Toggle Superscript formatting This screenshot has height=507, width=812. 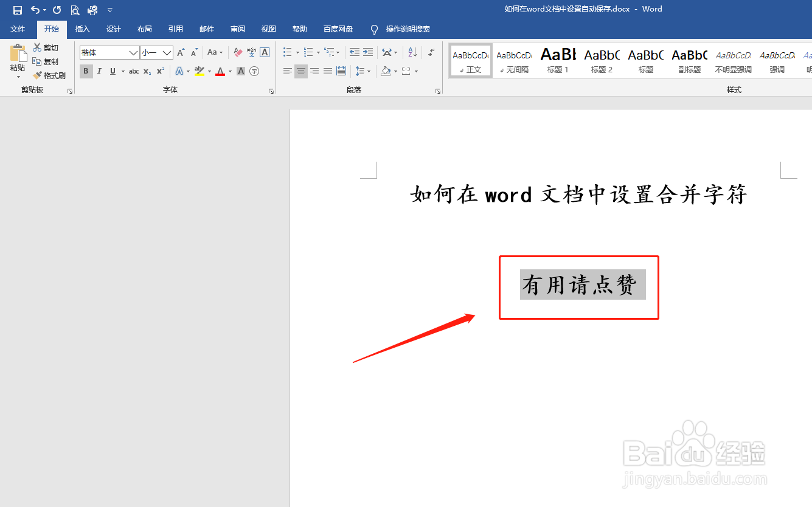tap(161, 71)
